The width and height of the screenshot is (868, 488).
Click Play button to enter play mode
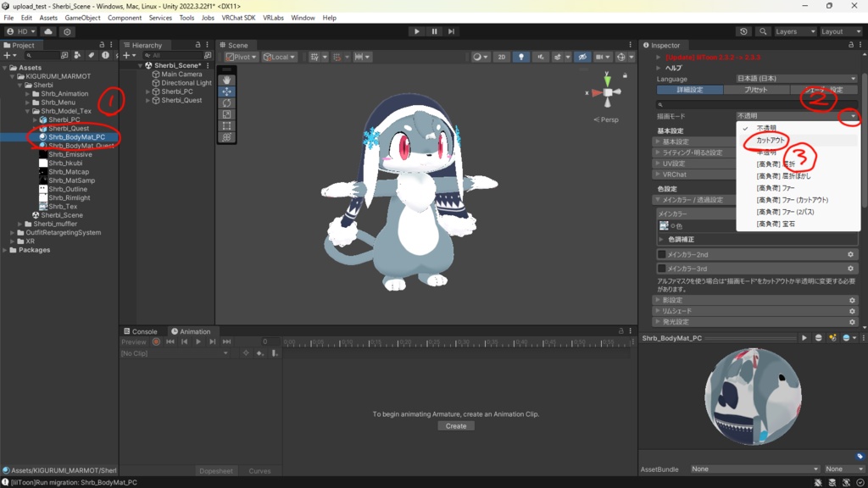pyautogui.click(x=416, y=31)
